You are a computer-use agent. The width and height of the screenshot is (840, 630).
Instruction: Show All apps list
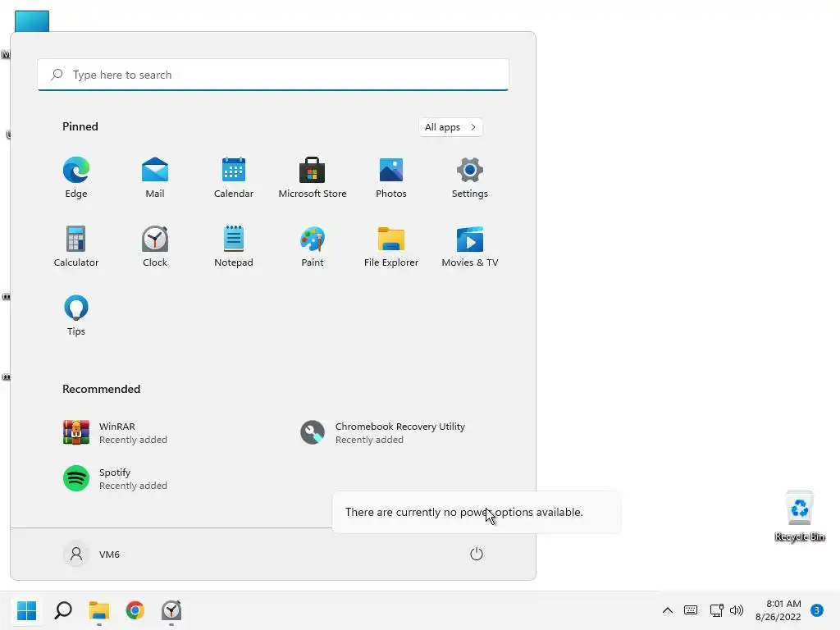450,127
